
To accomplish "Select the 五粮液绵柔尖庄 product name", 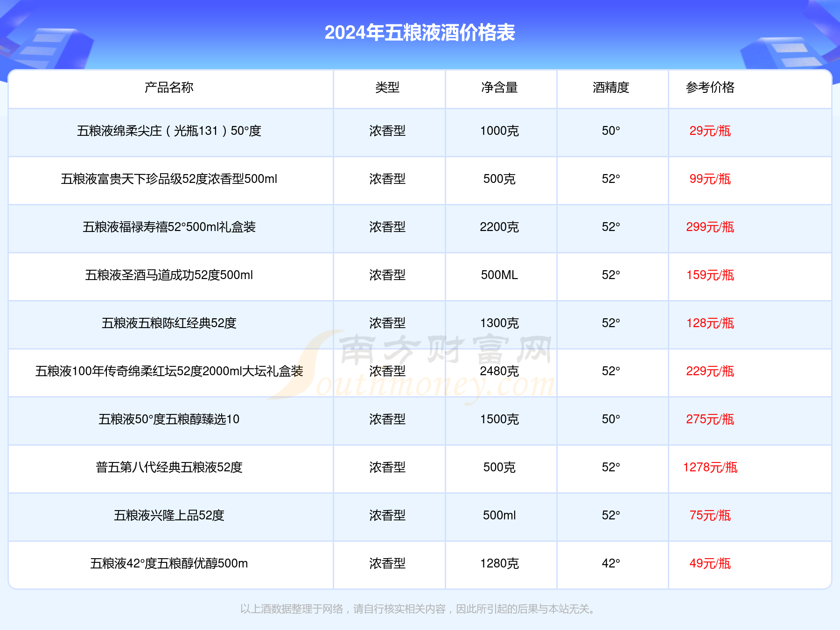I will [169, 131].
